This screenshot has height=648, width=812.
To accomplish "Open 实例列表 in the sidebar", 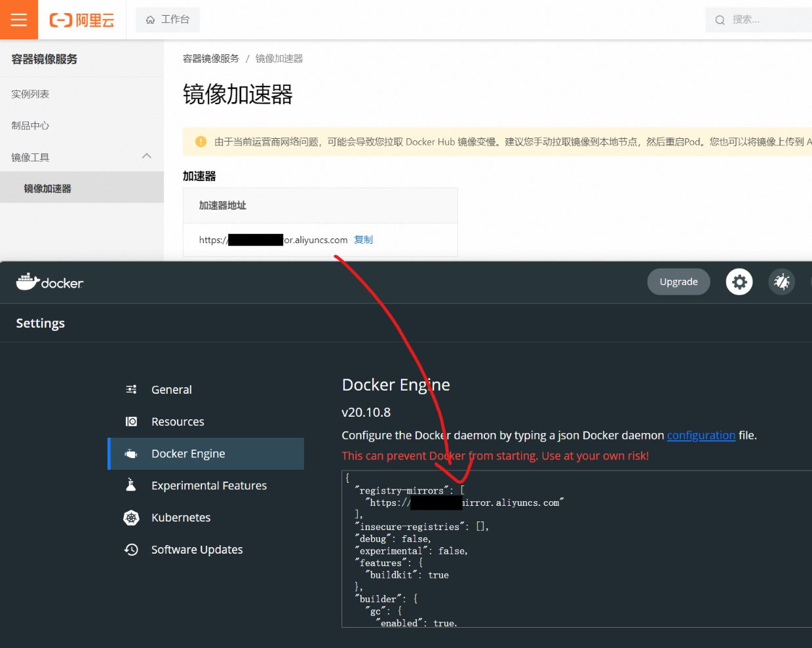I will click(30, 94).
